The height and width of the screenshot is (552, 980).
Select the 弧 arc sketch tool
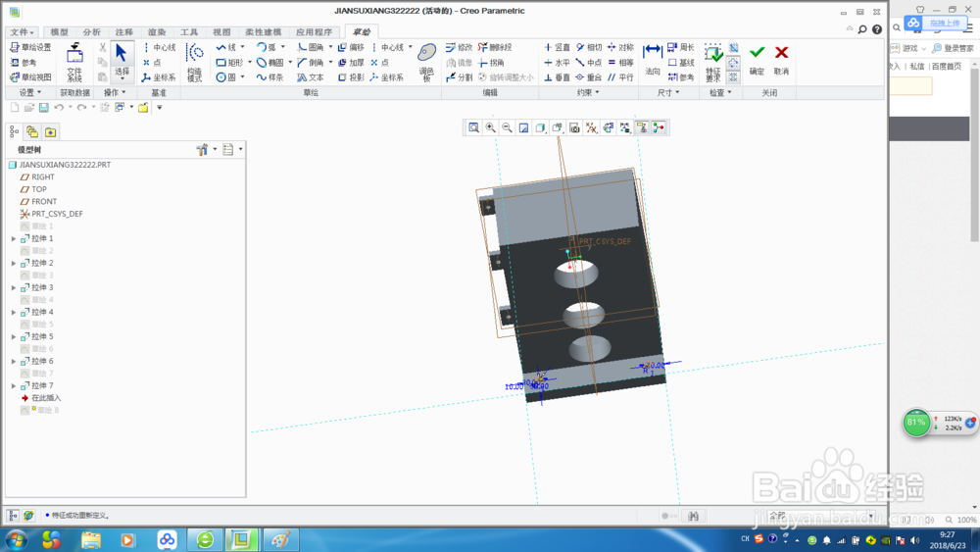267,47
